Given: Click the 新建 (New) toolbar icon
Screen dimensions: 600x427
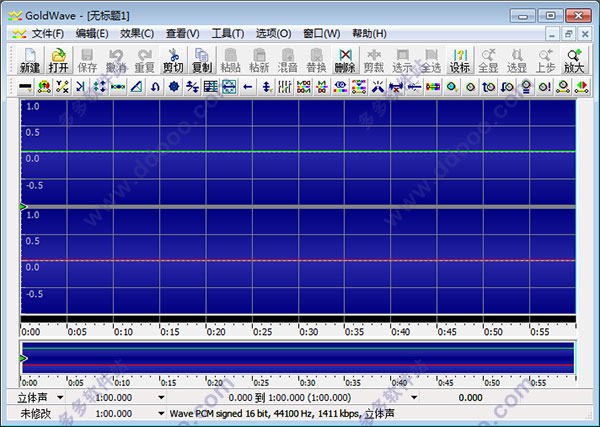Looking at the screenshot, I should pos(29,60).
